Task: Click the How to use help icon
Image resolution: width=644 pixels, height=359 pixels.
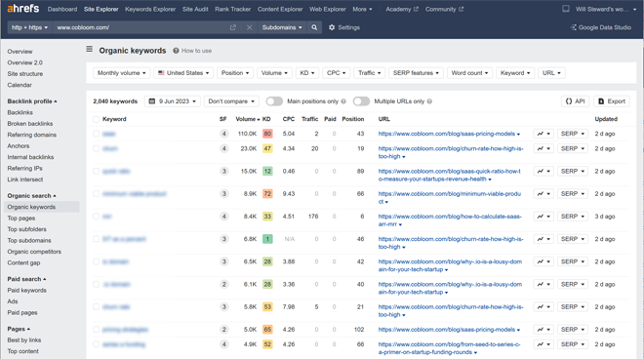Action: click(x=176, y=51)
